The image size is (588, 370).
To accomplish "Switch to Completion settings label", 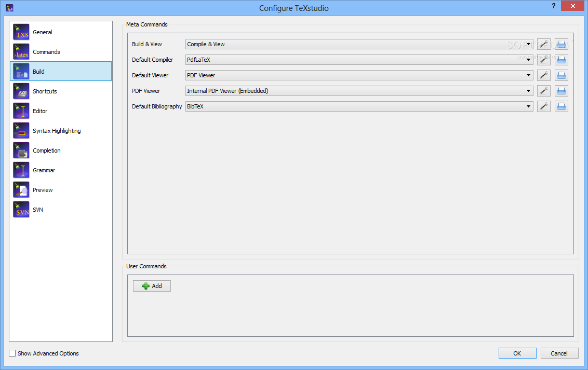I will (47, 150).
